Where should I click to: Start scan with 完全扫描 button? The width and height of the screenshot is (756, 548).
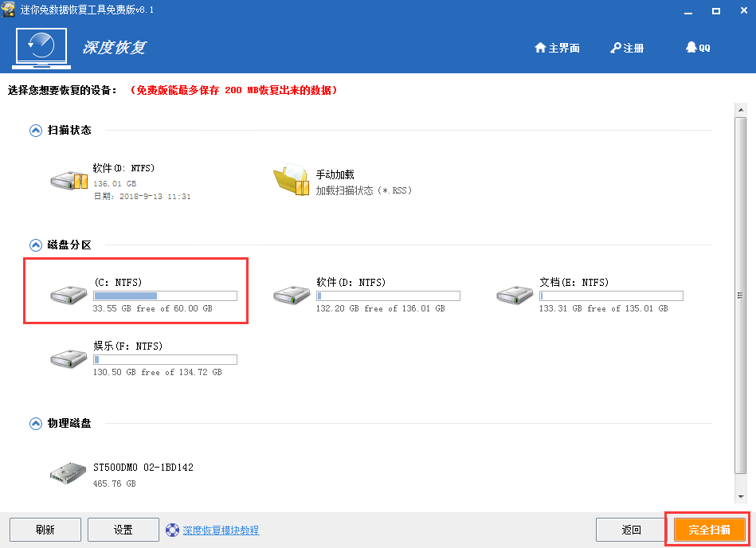click(x=709, y=530)
